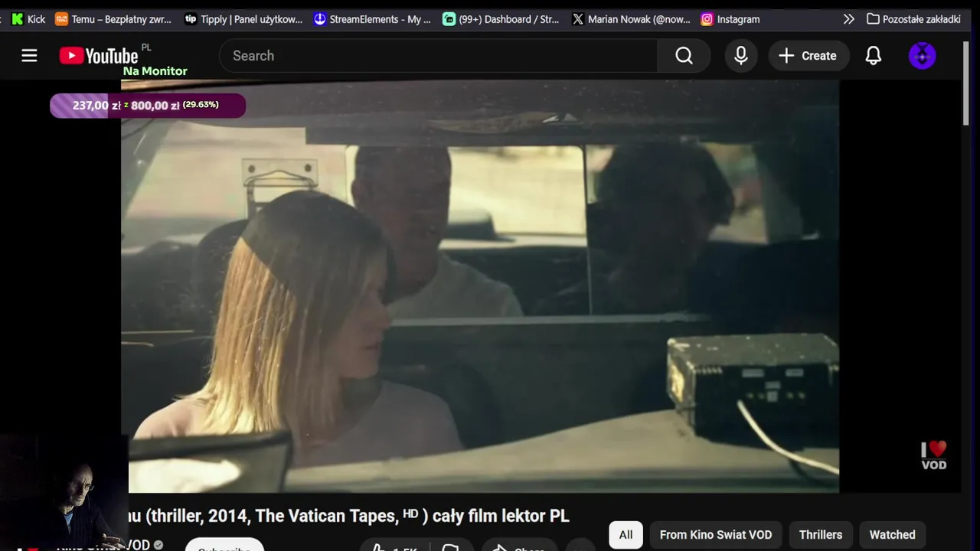The image size is (980, 551).
Task: Open the notifications bell
Action: pyautogui.click(x=874, y=56)
